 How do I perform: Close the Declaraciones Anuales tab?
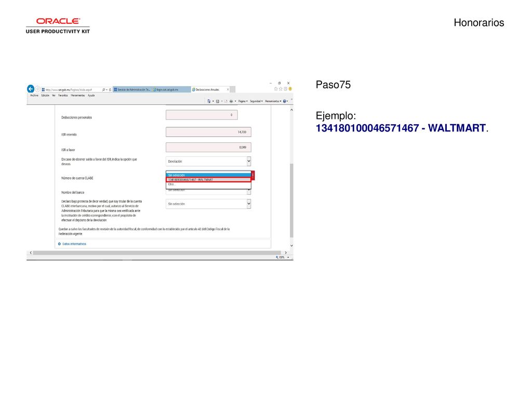coord(228,89)
